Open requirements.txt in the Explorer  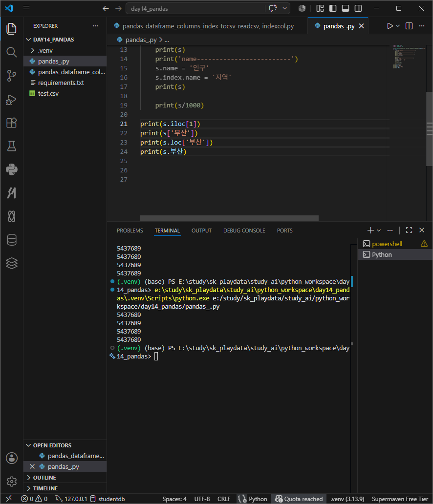pyautogui.click(x=65, y=83)
